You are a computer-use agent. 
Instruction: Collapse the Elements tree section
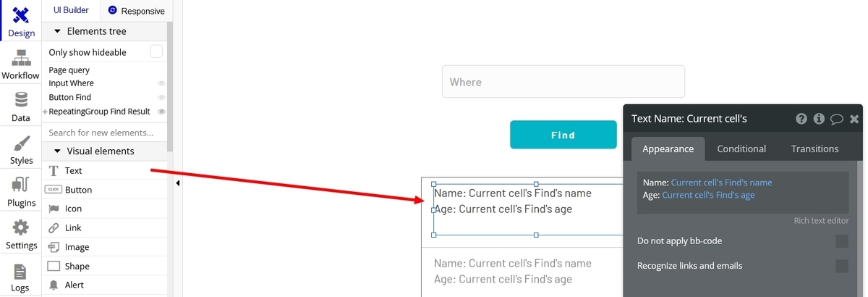tap(57, 31)
